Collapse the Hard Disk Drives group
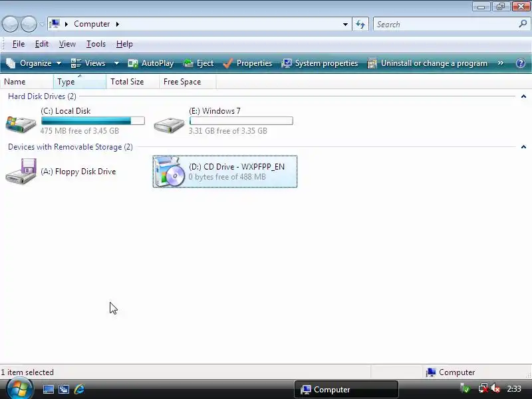Image resolution: width=532 pixels, height=399 pixels. [523, 96]
